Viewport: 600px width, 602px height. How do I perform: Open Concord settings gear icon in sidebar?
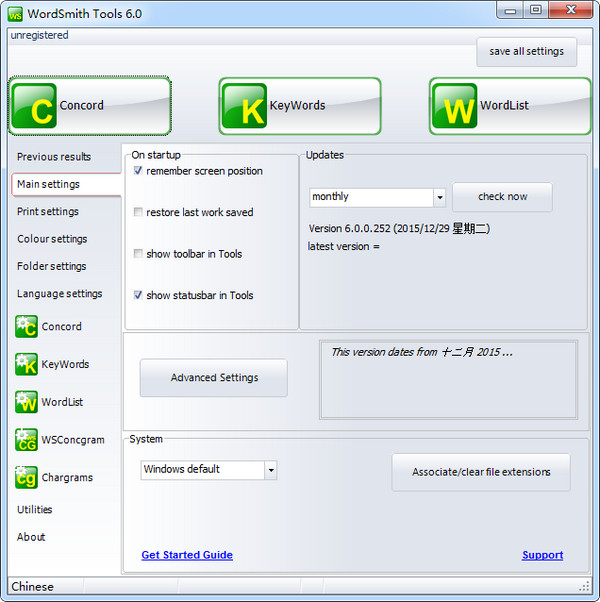coord(26,326)
